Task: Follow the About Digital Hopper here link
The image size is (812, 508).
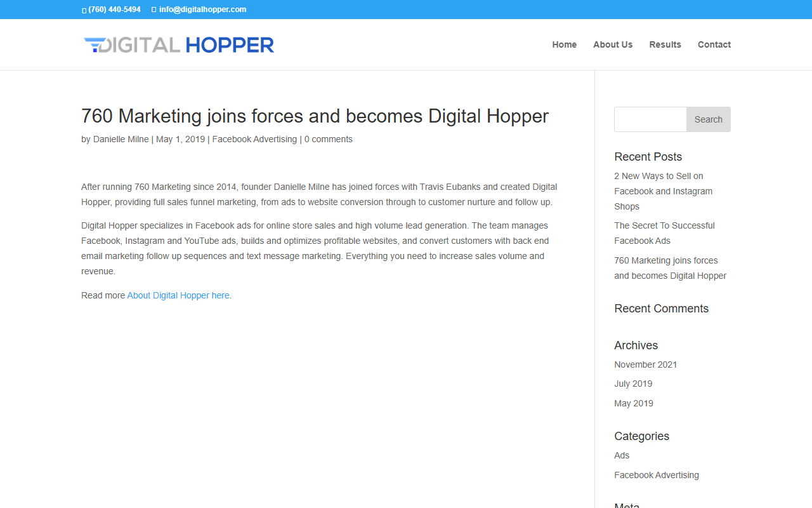Action: 178,295
